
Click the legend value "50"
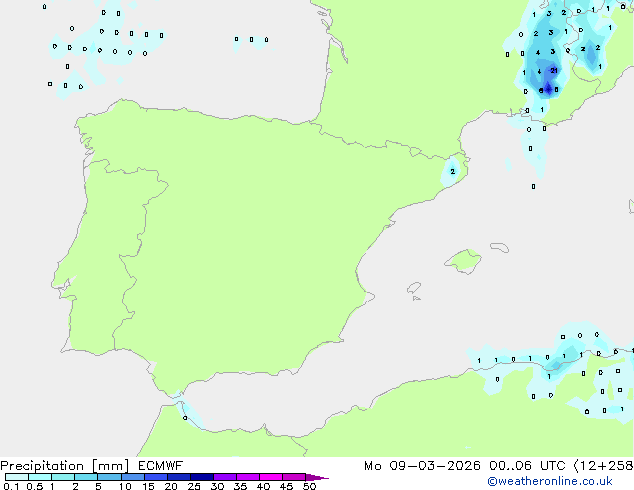tap(309, 486)
